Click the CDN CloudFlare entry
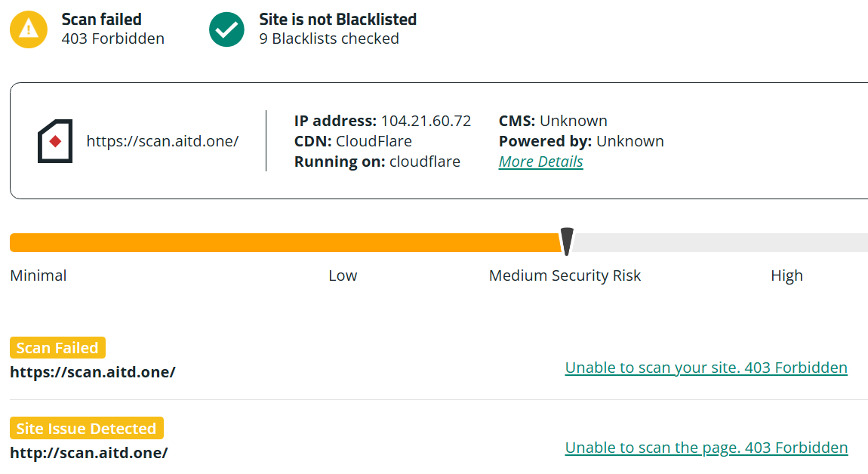 click(352, 141)
